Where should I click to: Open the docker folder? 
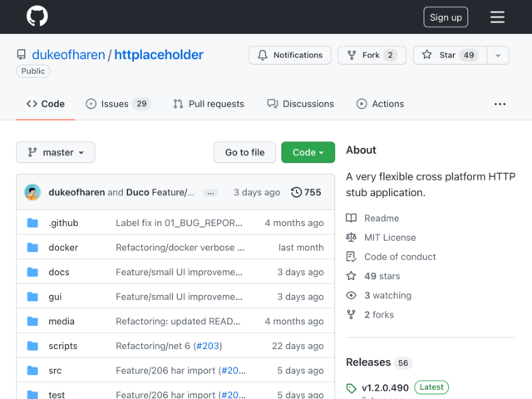[63, 248]
